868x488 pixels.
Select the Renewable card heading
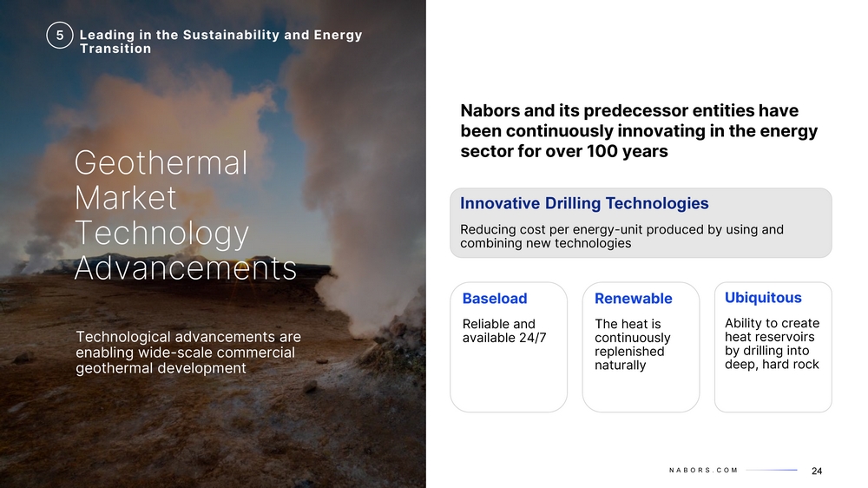634,299
